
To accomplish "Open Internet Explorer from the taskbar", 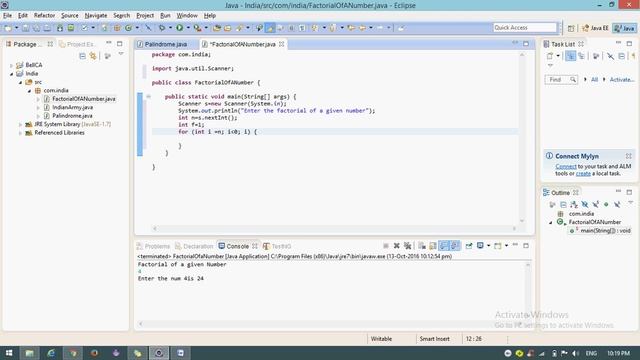I will coord(51,353).
